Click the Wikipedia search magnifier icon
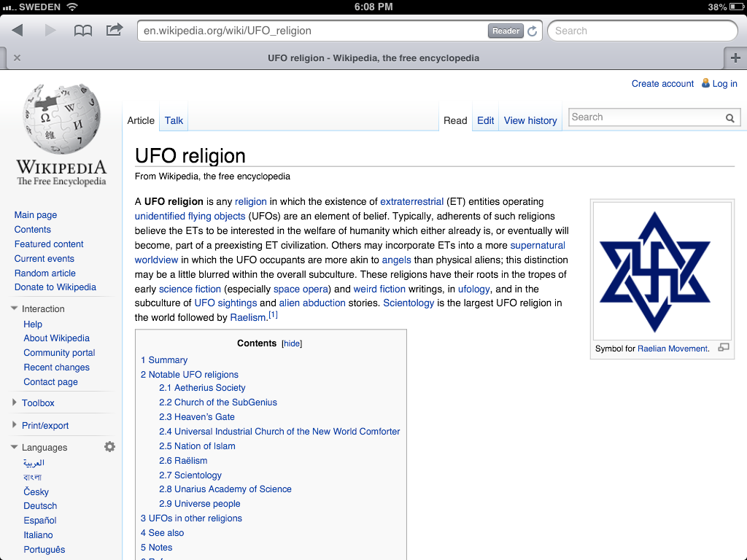Screen dimensions: 747x560 coord(729,118)
